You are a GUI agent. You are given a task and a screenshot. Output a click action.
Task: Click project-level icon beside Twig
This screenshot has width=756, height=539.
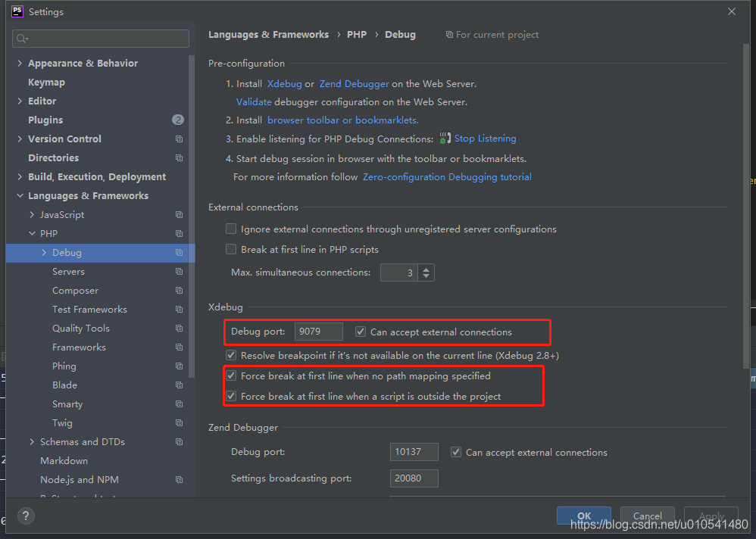(x=179, y=423)
